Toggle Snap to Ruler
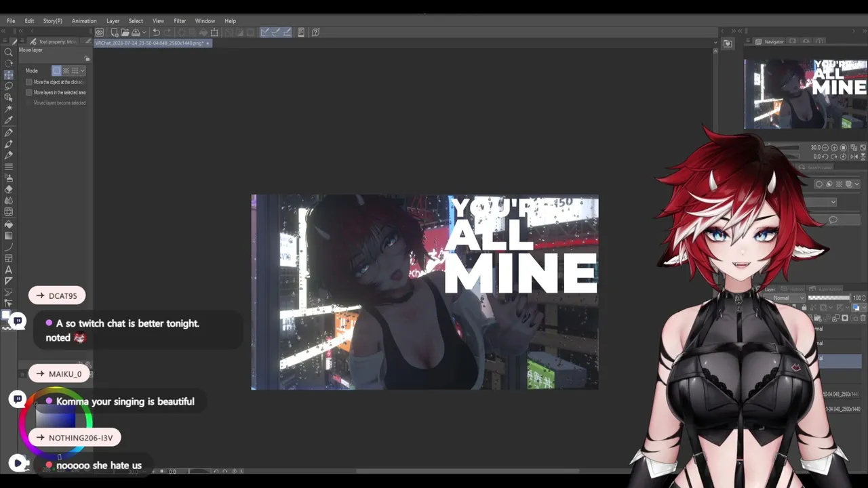Image resolution: width=868 pixels, height=488 pixels. 264,32
